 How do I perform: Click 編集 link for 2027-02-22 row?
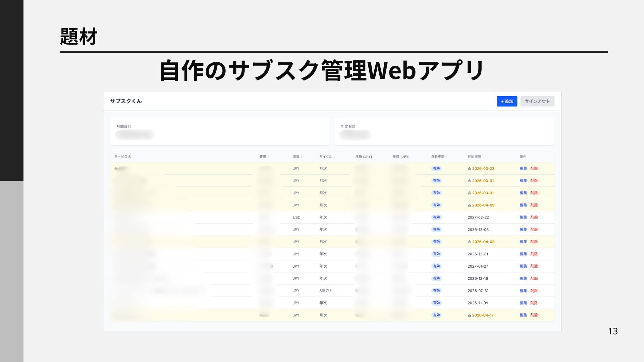tap(523, 217)
